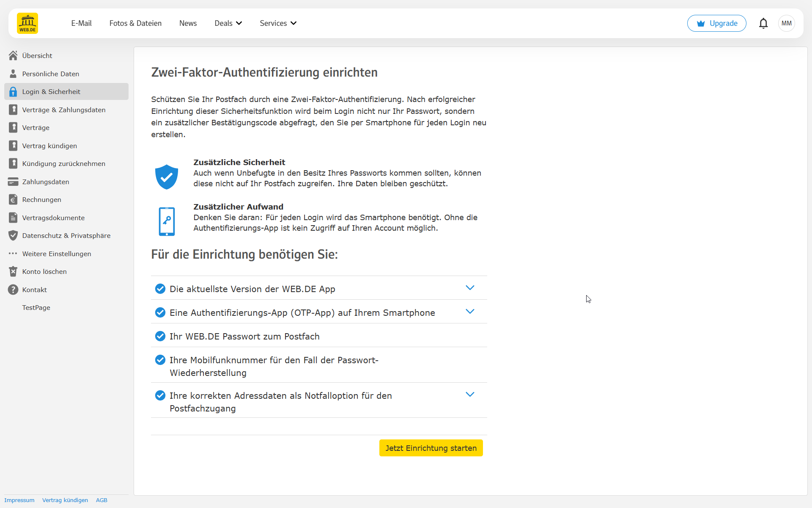Click Kontakt question mark icon
This screenshot has height=508, width=812.
[x=13, y=290]
